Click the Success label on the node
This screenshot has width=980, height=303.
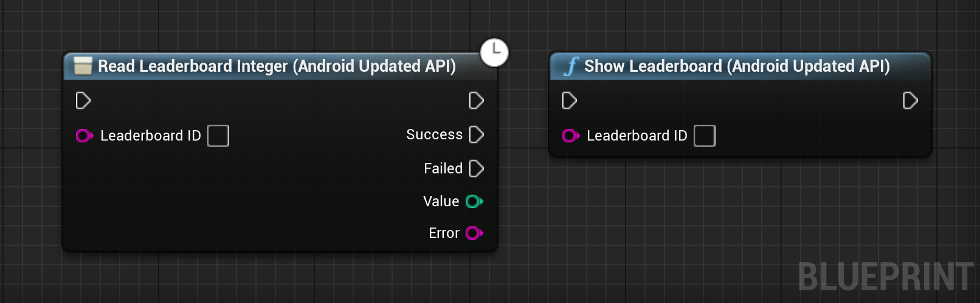point(434,134)
